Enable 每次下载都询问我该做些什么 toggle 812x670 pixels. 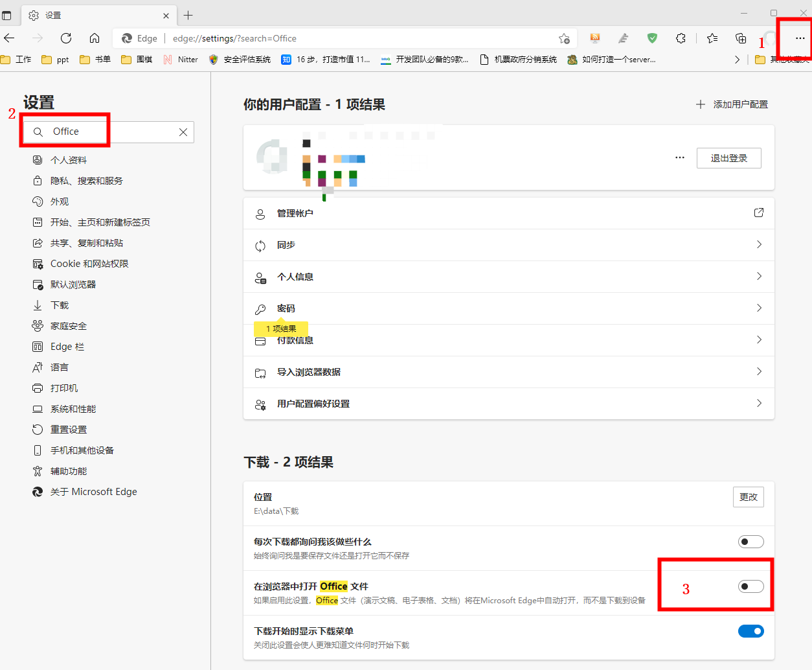[x=750, y=541]
